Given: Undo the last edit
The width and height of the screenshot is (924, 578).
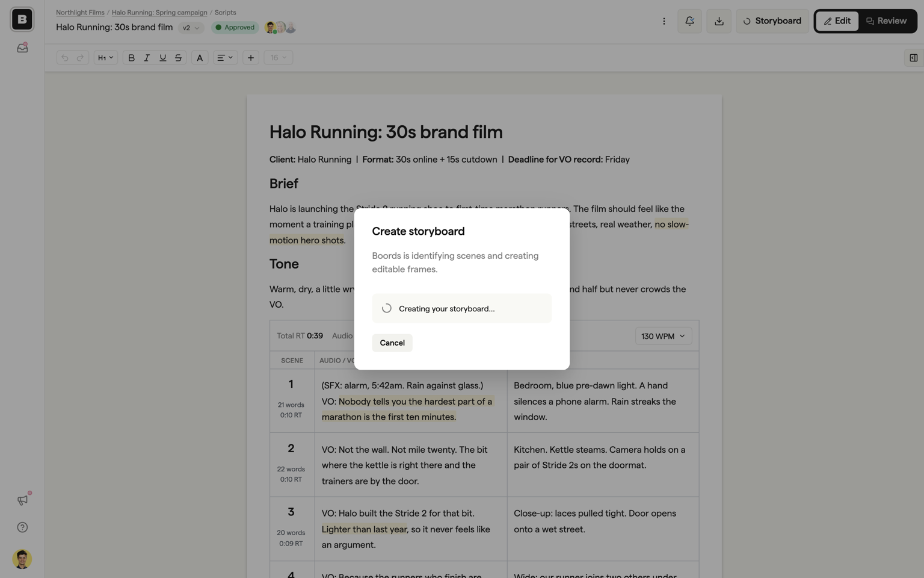Looking at the screenshot, I should point(65,58).
